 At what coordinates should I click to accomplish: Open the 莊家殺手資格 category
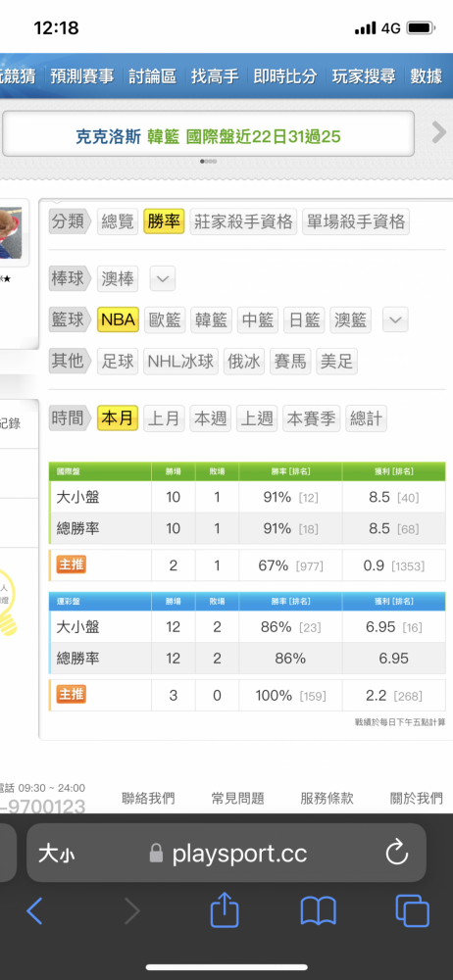[243, 221]
